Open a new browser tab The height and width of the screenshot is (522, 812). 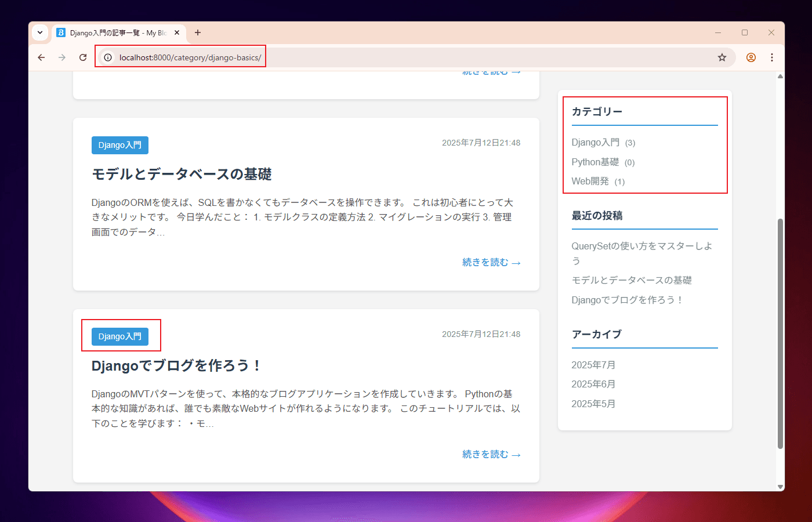pos(198,32)
